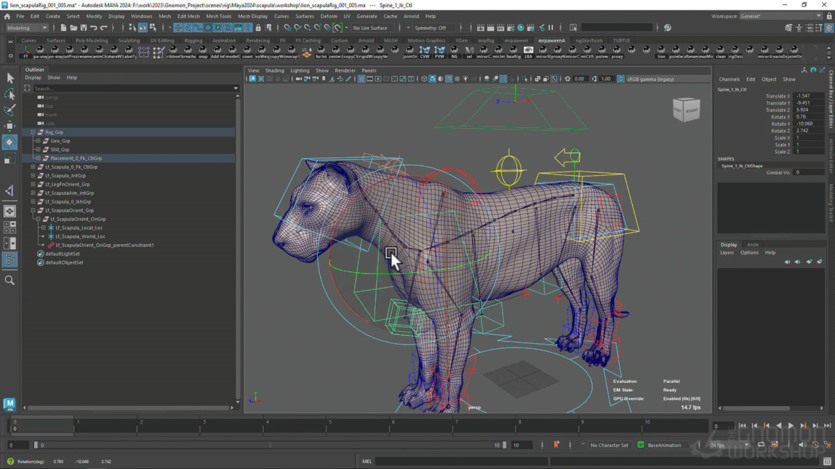835x469 pixels.
Task: Open the Outliner Display menu
Action: coord(32,78)
